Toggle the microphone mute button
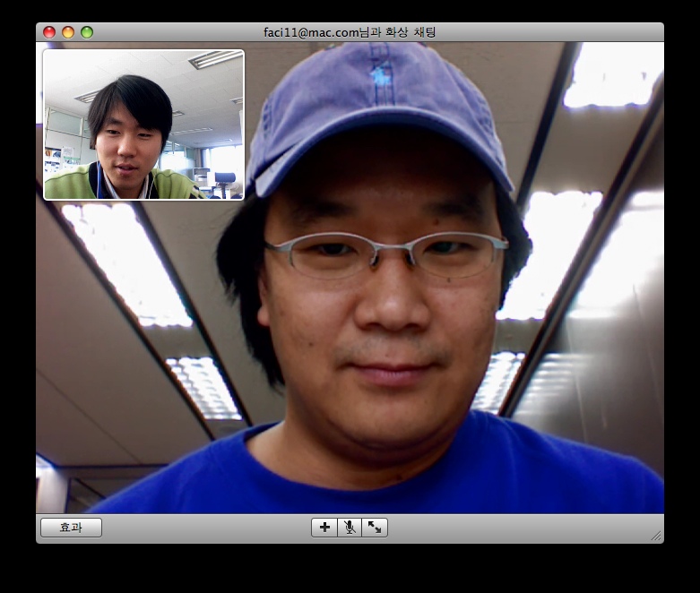This screenshot has width=700, height=593. click(350, 528)
